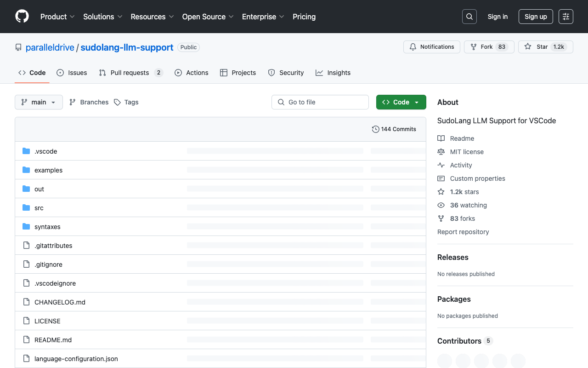Switch to the Actions tab
Image resolution: width=588 pixels, height=368 pixels.
pos(192,73)
